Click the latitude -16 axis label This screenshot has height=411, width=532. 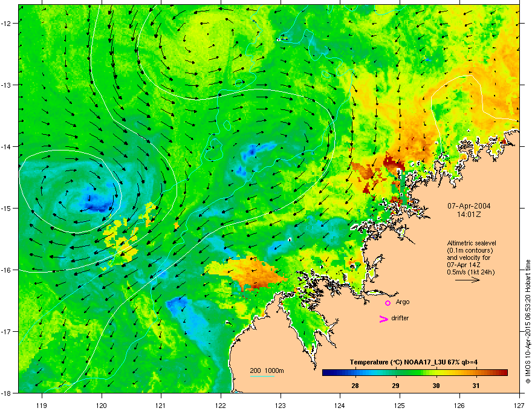7,270
